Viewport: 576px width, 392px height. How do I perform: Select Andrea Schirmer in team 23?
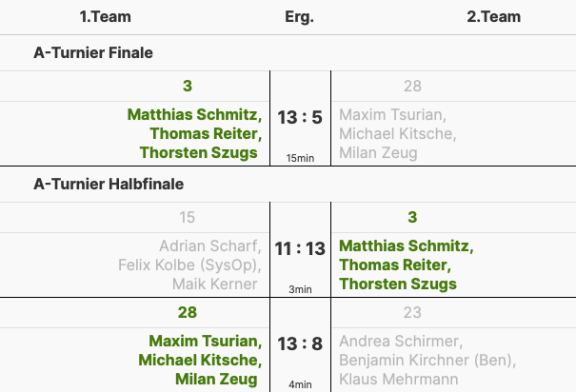tap(401, 342)
